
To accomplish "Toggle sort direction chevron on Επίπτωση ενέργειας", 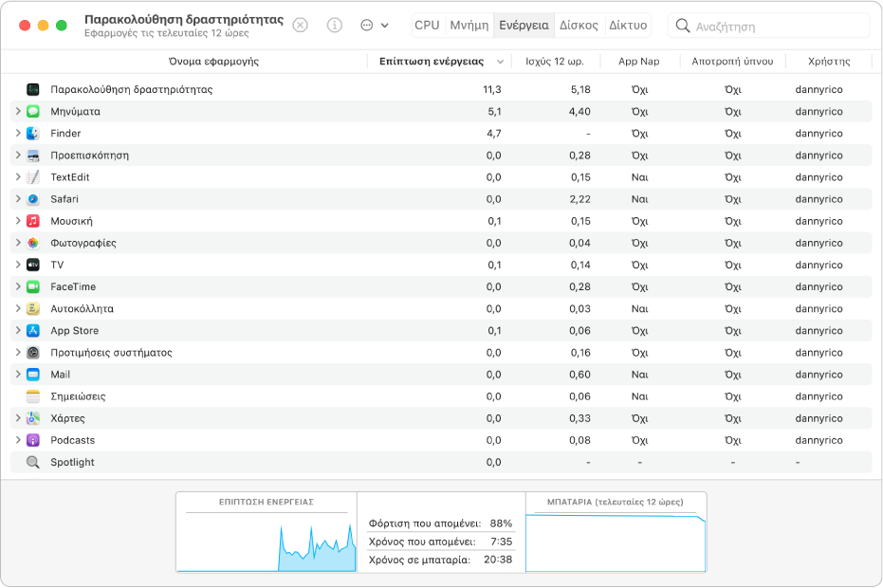I will pyautogui.click(x=500, y=62).
